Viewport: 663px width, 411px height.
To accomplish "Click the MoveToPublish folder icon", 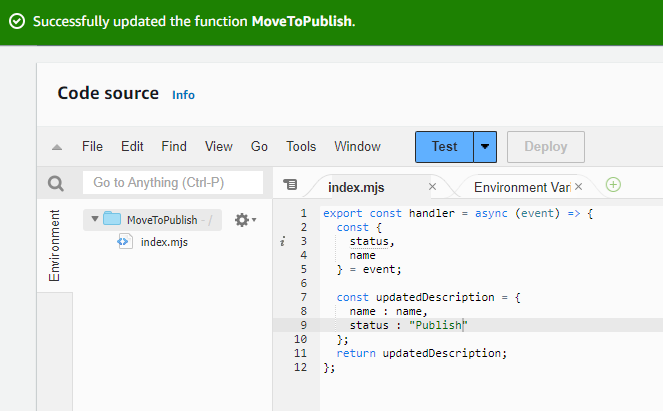I will pyautogui.click(x=112, y=220).
